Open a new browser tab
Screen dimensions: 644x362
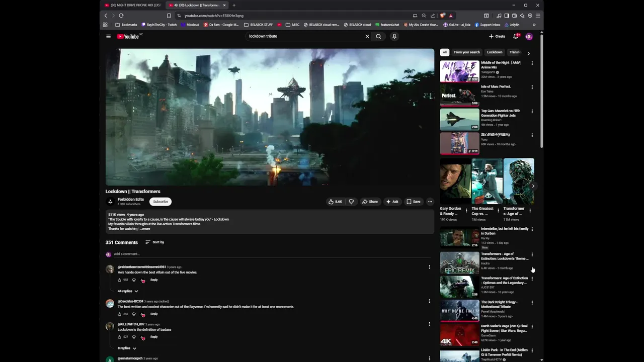(x=234, y=5)
